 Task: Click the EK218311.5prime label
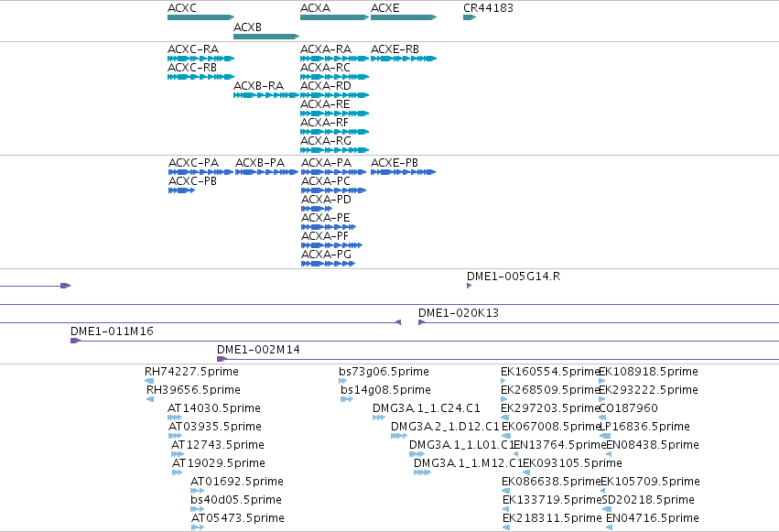point(553,518)
